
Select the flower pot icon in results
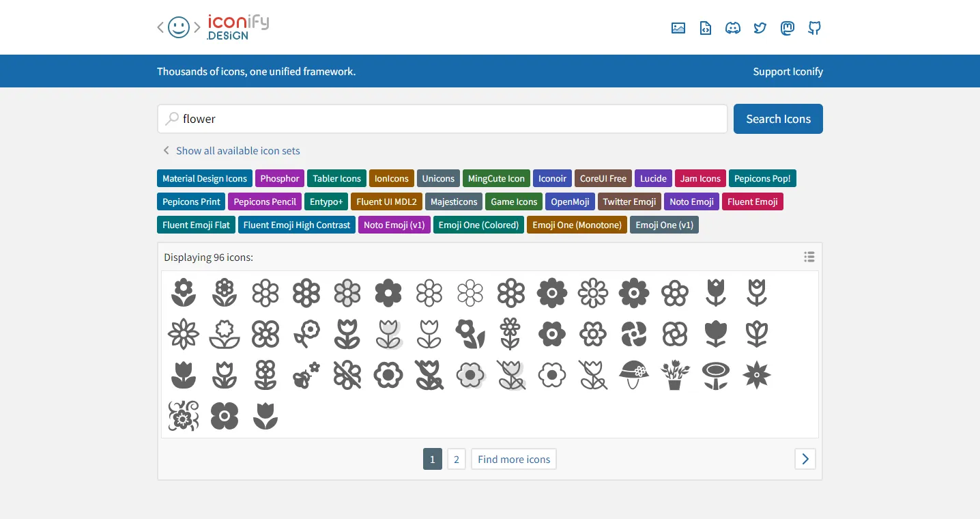click(x=675, y=375)
